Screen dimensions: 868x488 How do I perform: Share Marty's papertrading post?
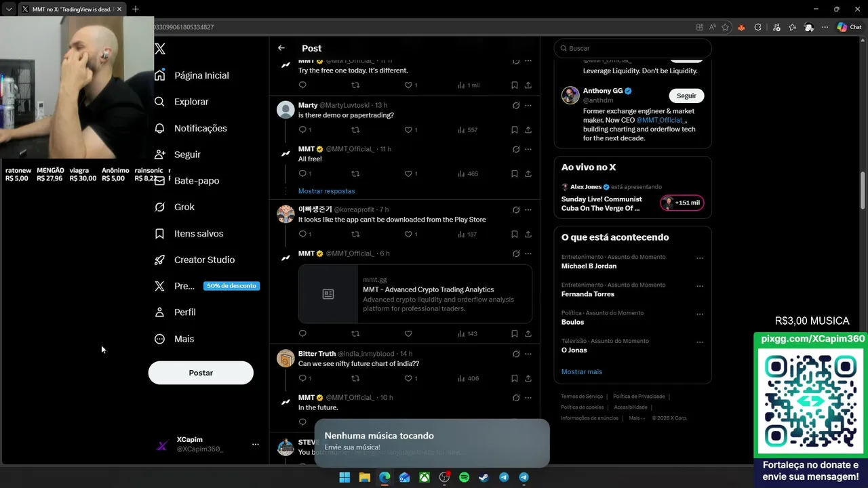(x=528, y=129)
